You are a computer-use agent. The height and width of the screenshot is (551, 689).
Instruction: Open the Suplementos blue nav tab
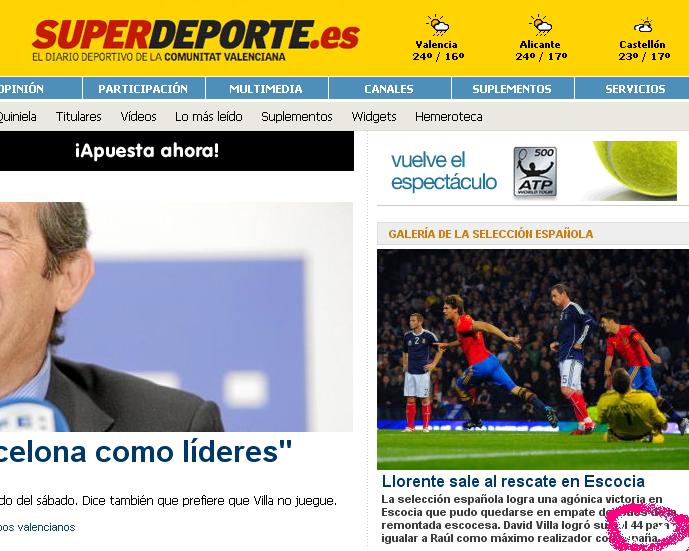point(512,89)
